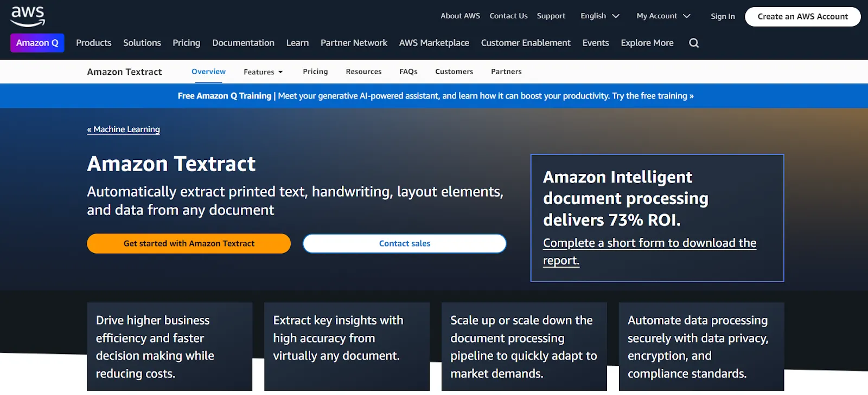Click Create an AWS Account button
This screenshot has width=868, height=395.
click(x=802, y=16)
